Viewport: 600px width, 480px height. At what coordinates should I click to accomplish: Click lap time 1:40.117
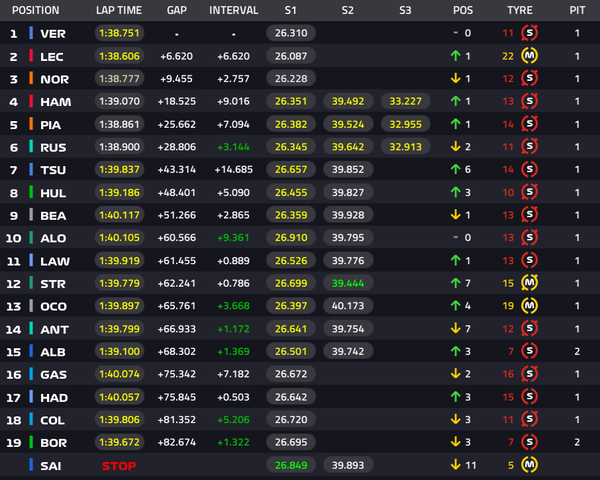(x=119, y=215)
